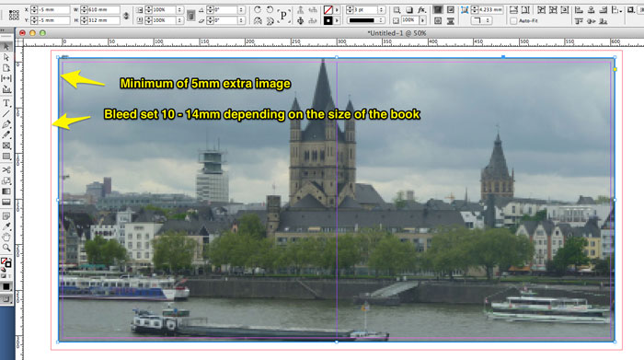Viewport: 644px width, 360px height.
Task: Open the scale Y percentage dropdown
Action: (x=179, y=20)
